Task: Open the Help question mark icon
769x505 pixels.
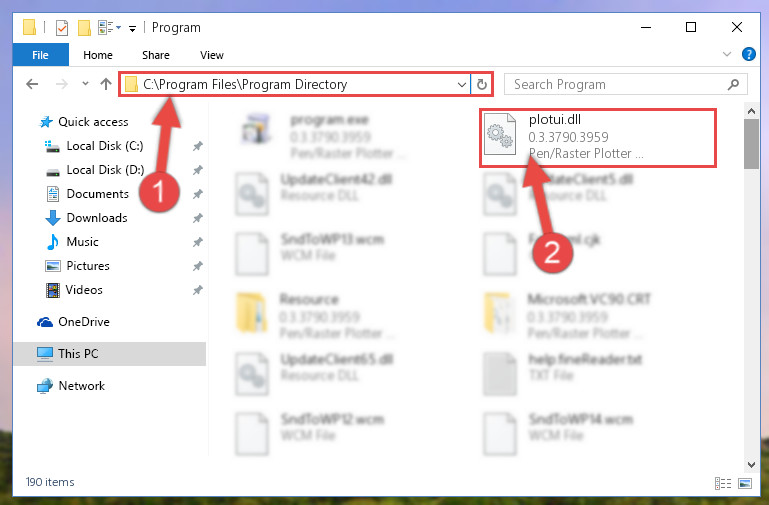Action: point(748,54)
